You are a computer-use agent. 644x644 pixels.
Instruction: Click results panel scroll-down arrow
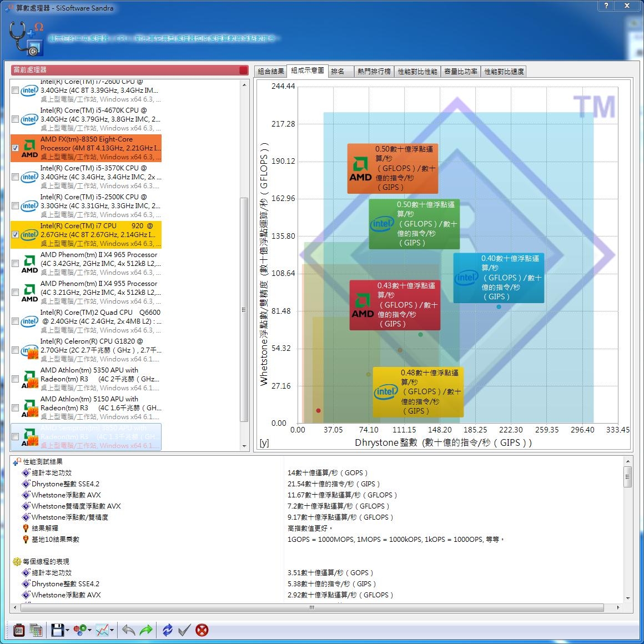[627, 598]
